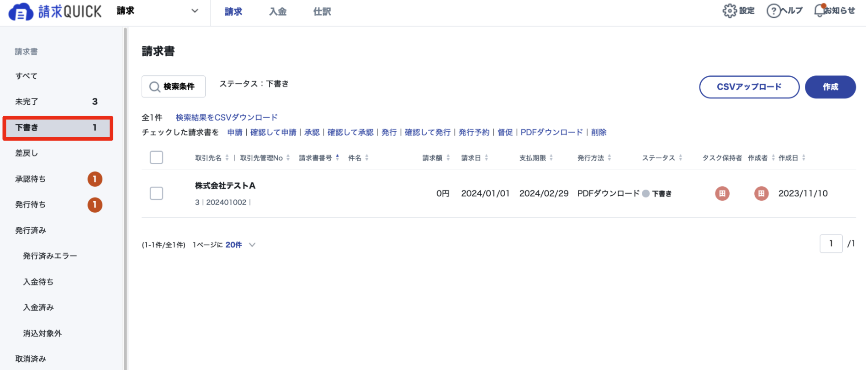Click the page number input field
Image resolution: width=868 pixels, height=370 pixels.
(x=831, y=244)
